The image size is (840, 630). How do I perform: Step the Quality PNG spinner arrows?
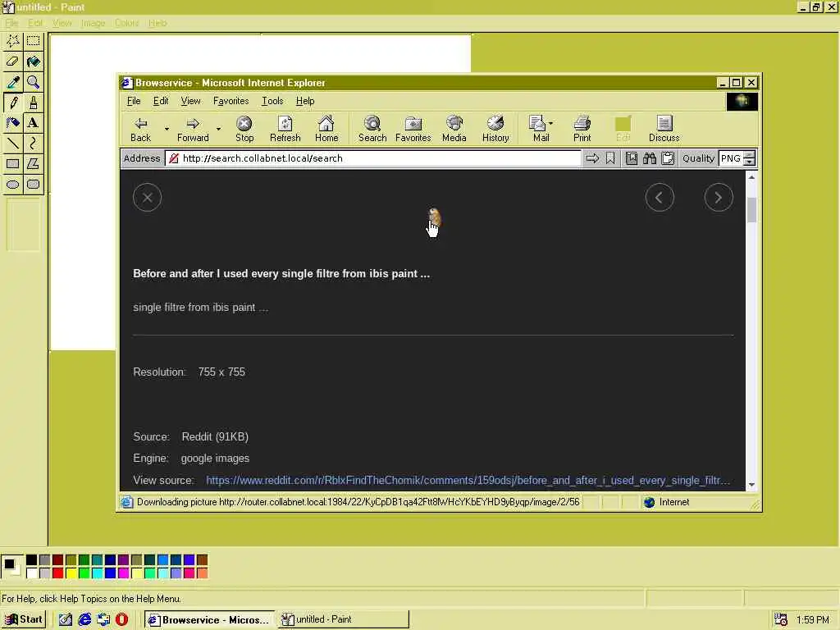coord(750,158)
